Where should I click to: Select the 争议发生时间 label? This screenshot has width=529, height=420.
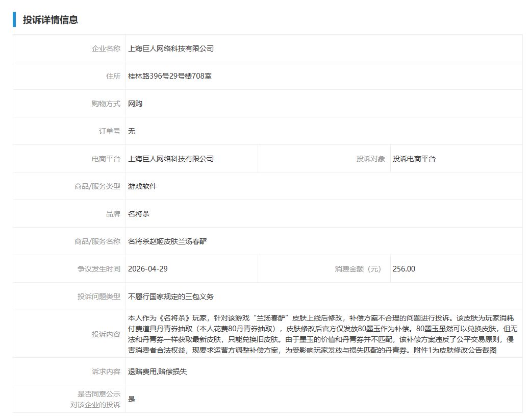(x=99, y=269)
